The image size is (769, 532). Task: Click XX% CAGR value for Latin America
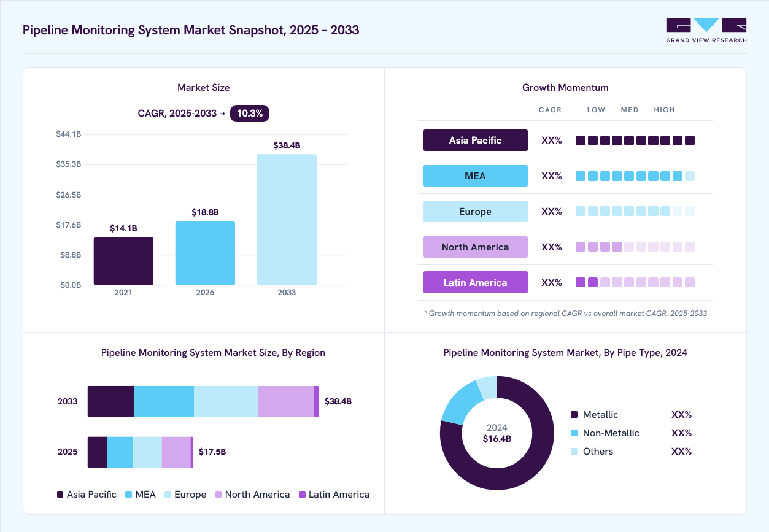552,283
